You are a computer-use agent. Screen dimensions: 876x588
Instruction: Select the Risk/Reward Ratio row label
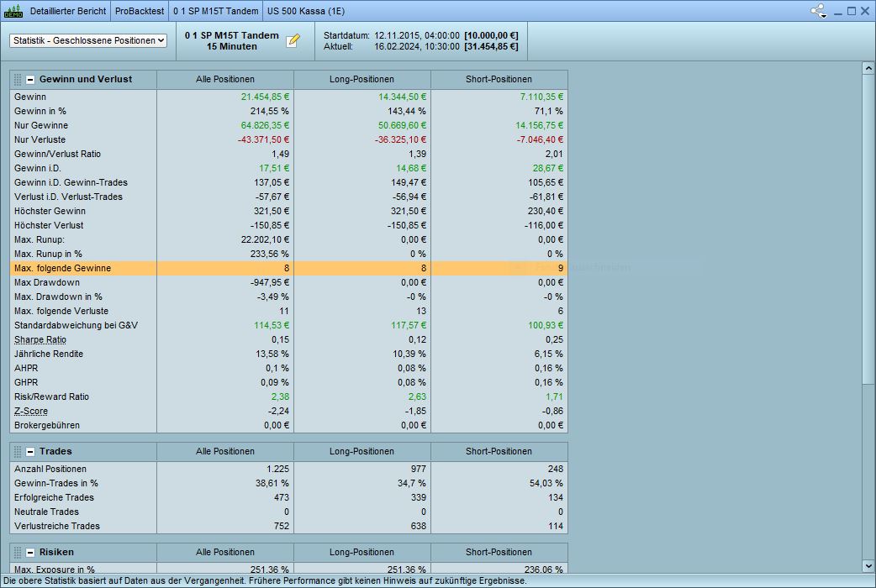tap(51, 396)
